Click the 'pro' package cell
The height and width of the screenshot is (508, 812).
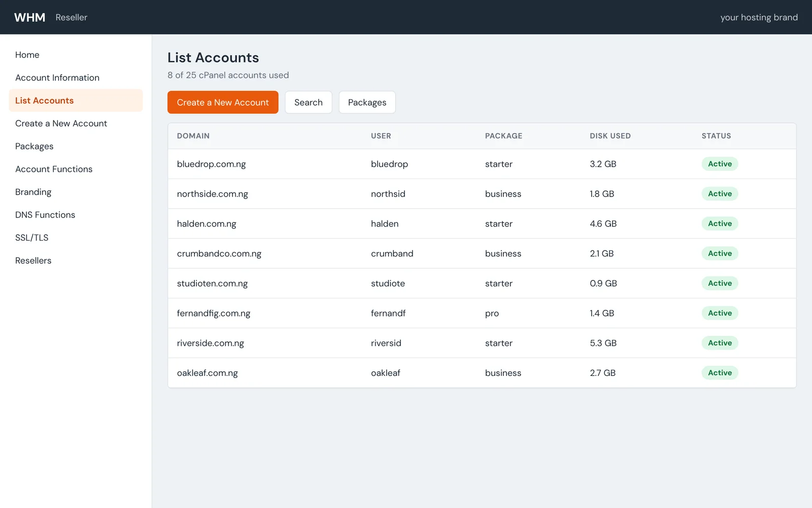point(492,314)
